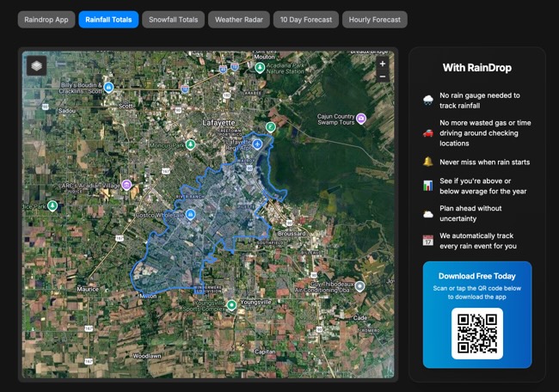Image resolution: width=559 pixels, height=392 pixels.
Task: Click the calendar feature icon
Action: pyautogui.click(x=428, y=241)
